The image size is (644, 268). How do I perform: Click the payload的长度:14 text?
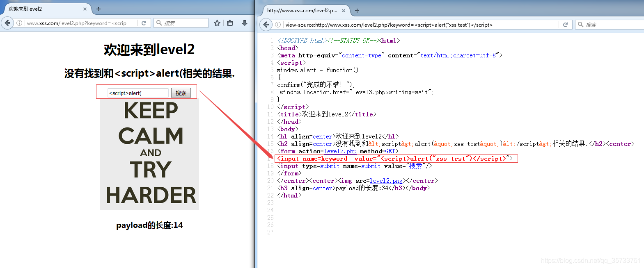tap(149, 225)
